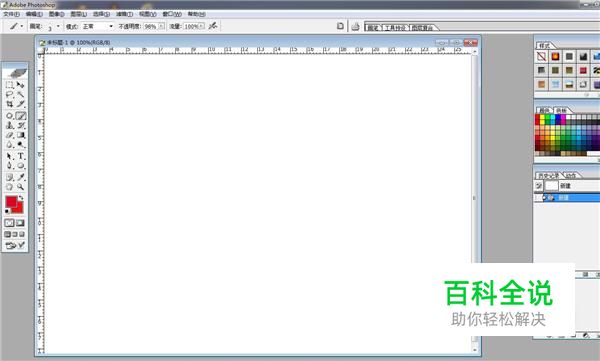Image resolution: width=600 pixels, height=361 pixels.
Task: Open the flow (流量) slider arrow
Action: tap(202, 26)
